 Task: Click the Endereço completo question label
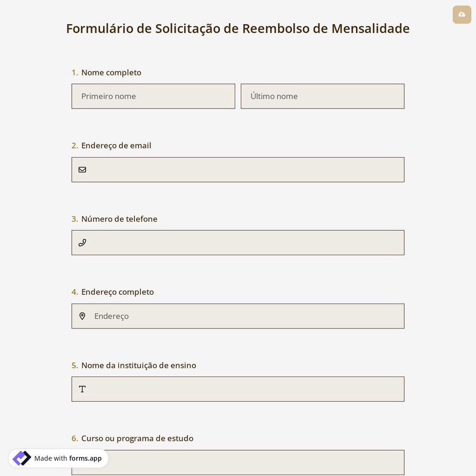117,292
